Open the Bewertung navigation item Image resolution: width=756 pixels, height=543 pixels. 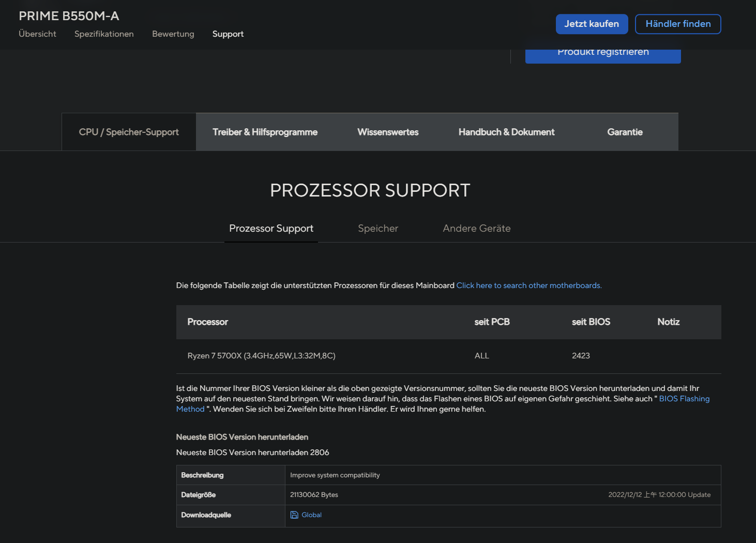(173, 34)
